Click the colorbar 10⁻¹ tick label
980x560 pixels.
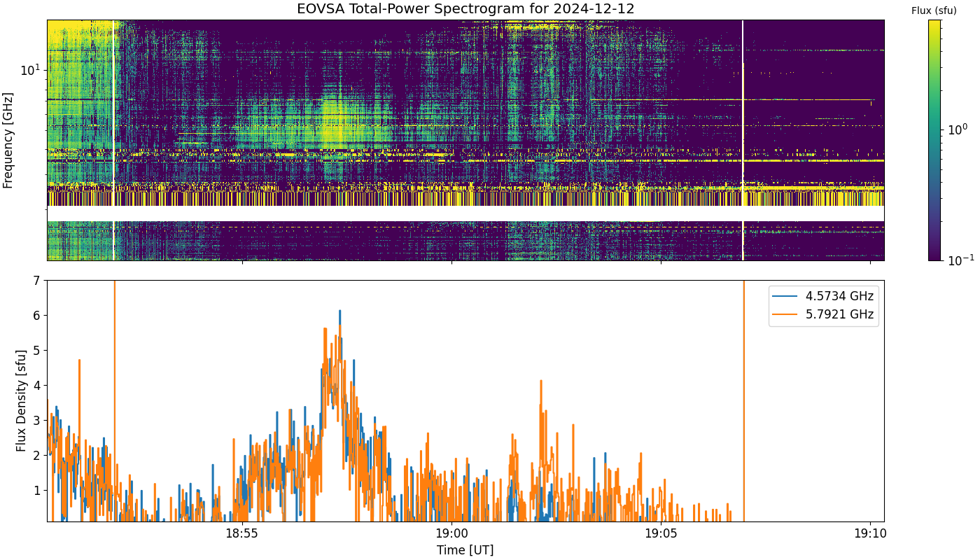960,260
